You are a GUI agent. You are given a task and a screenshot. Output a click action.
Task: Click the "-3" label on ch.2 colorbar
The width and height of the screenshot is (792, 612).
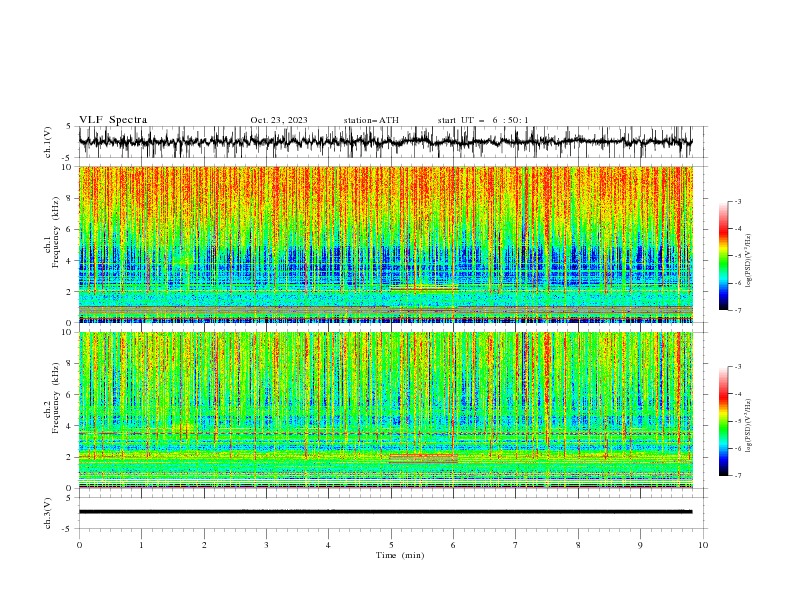(x=738, y=367)
